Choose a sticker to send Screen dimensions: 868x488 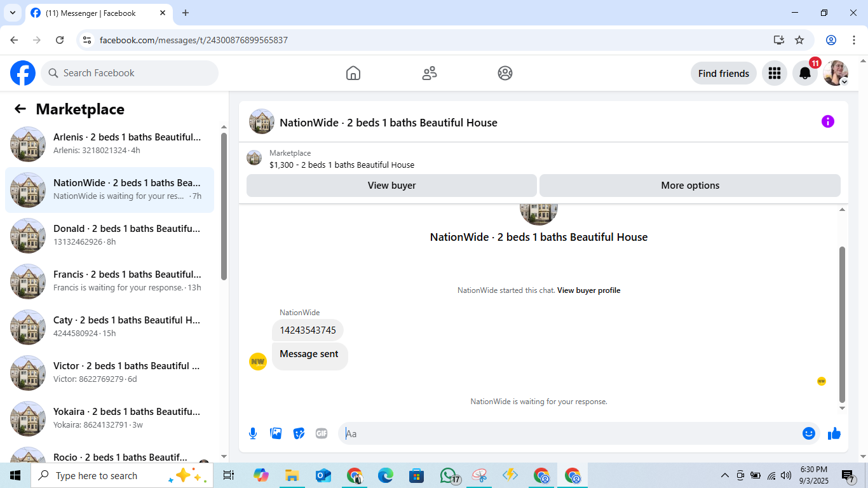click(x=299, y=433)
